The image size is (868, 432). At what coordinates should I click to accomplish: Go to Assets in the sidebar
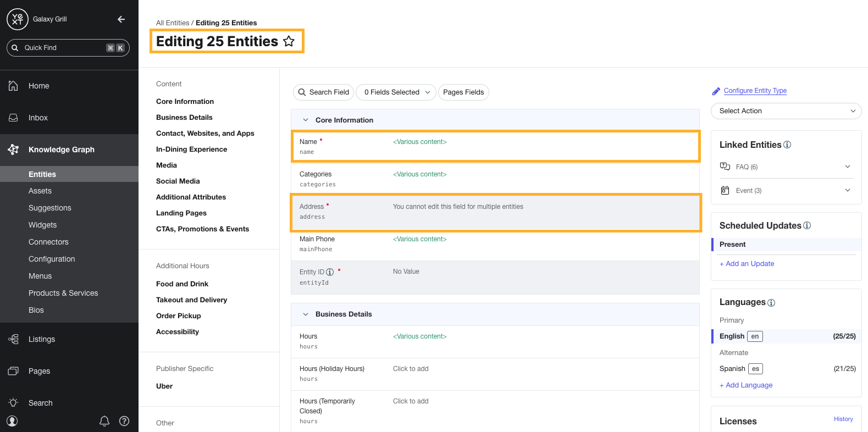(x=40, y=191)
